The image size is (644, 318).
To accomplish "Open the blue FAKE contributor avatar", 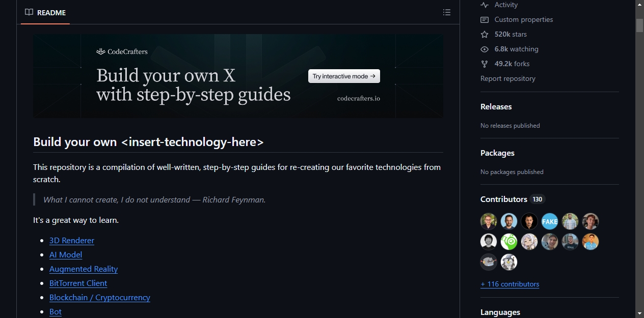I will [550, 221].
